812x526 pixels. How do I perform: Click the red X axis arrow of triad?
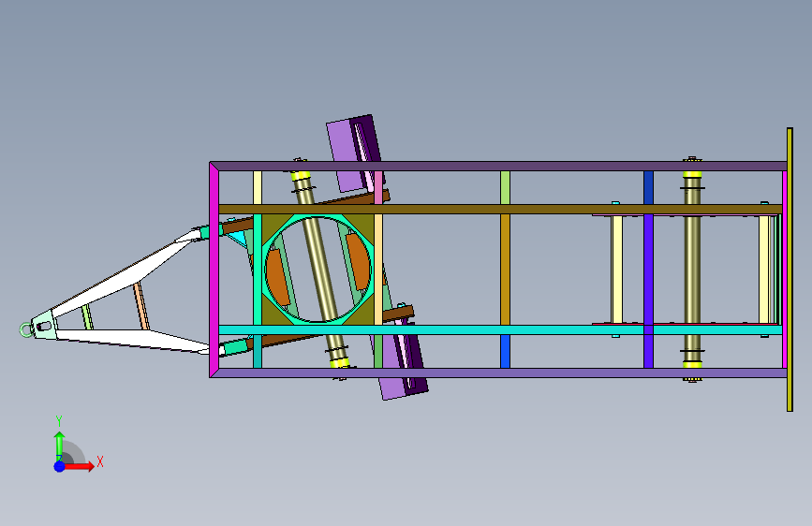tap(81, 466)
